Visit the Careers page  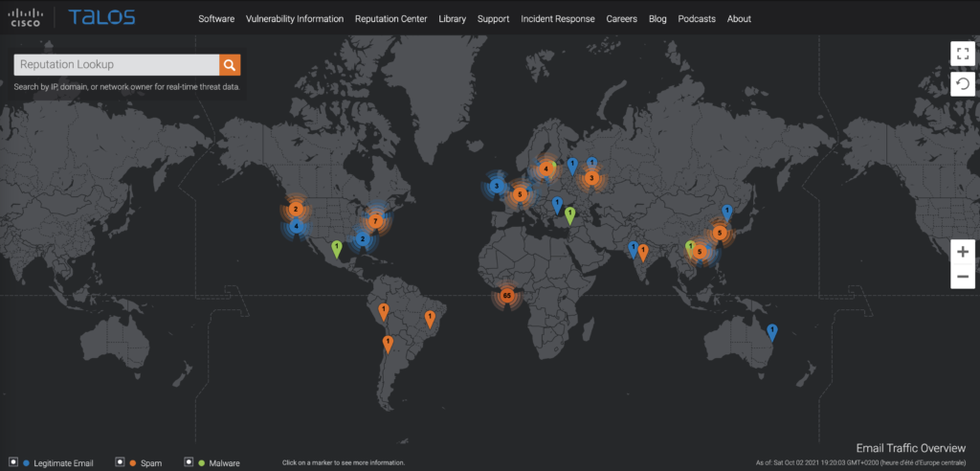(x=621, y=19)
